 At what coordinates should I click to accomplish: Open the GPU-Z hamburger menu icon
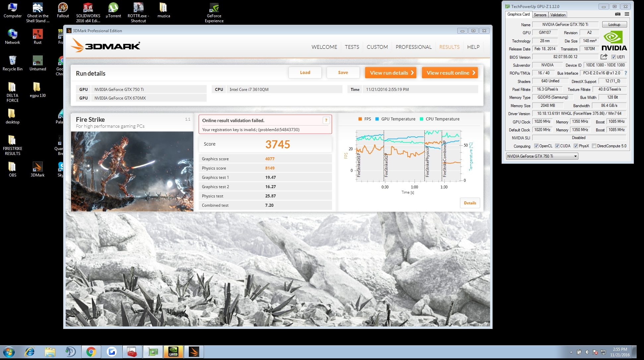tap(627, 14)
